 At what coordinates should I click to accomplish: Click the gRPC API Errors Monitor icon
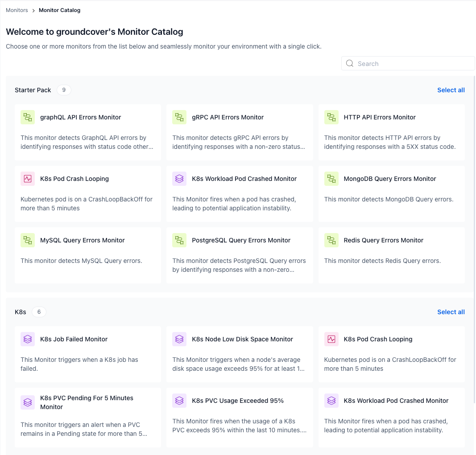(x=179, y=117)
